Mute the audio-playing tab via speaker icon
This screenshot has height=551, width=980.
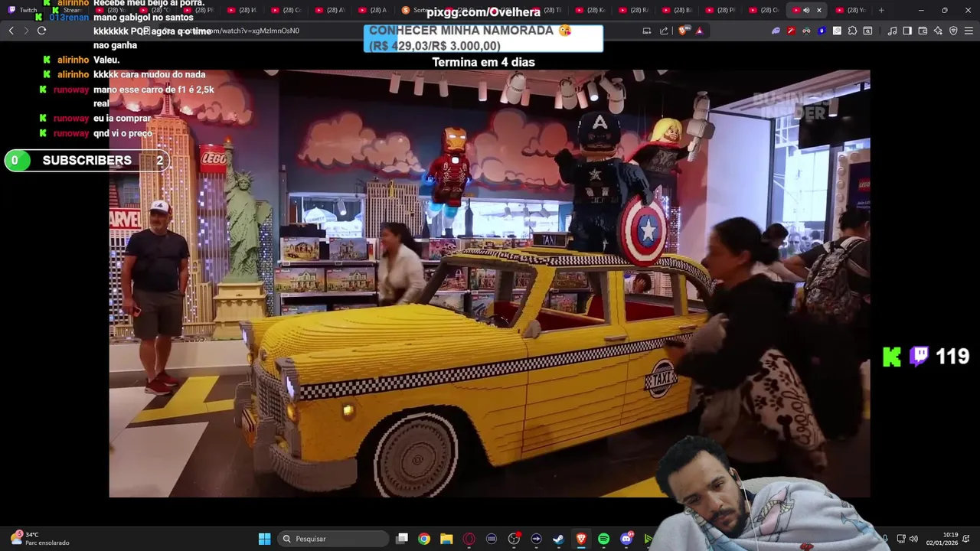(806, 10)
